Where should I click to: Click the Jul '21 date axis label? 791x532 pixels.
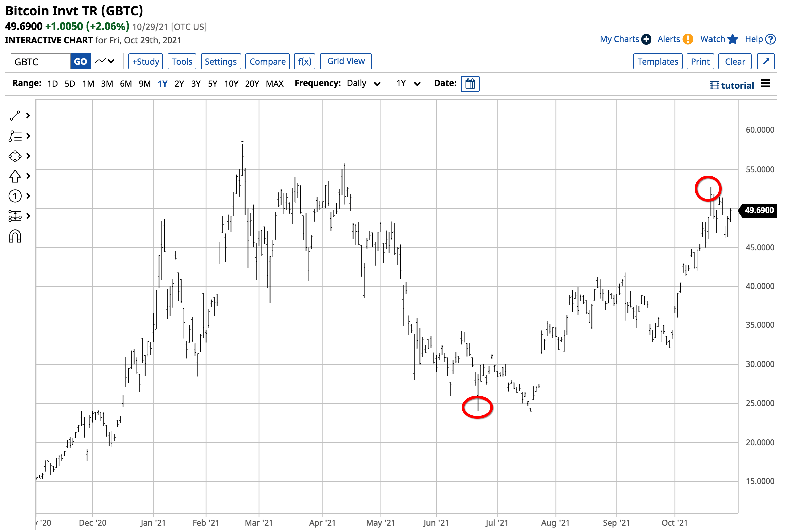(x=497, y=523)
